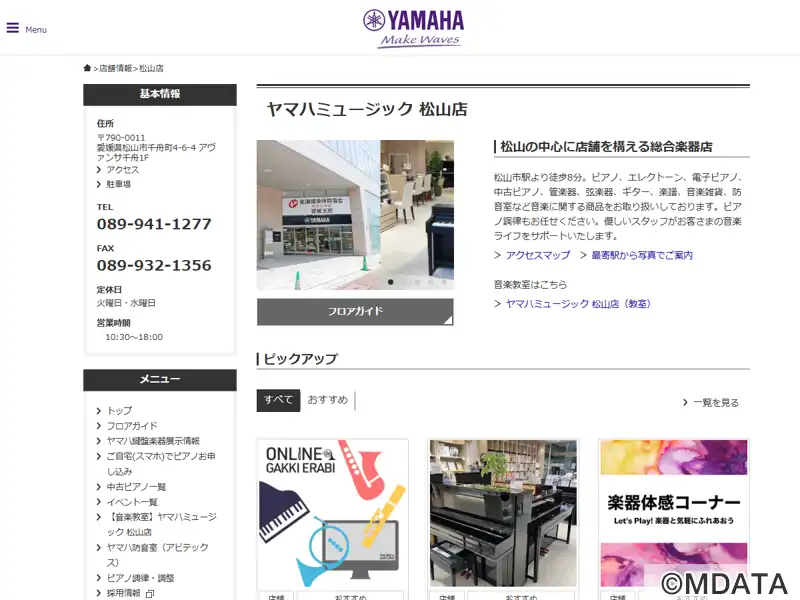Image resolution: width=800 pixels, height=600 pixels.
Task: Click the ヤマハミュージック 松山店 page heading
Action: pyautogui.click(x=367, y=109)
